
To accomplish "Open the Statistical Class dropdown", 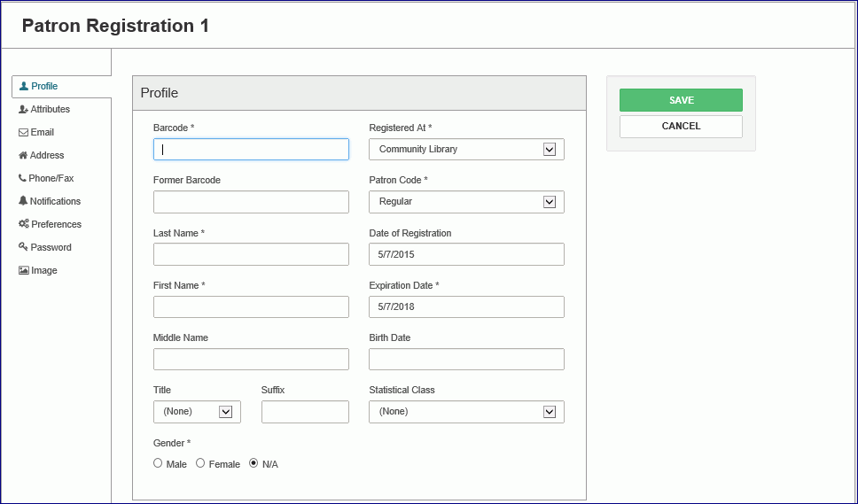I will coord(550,412).
